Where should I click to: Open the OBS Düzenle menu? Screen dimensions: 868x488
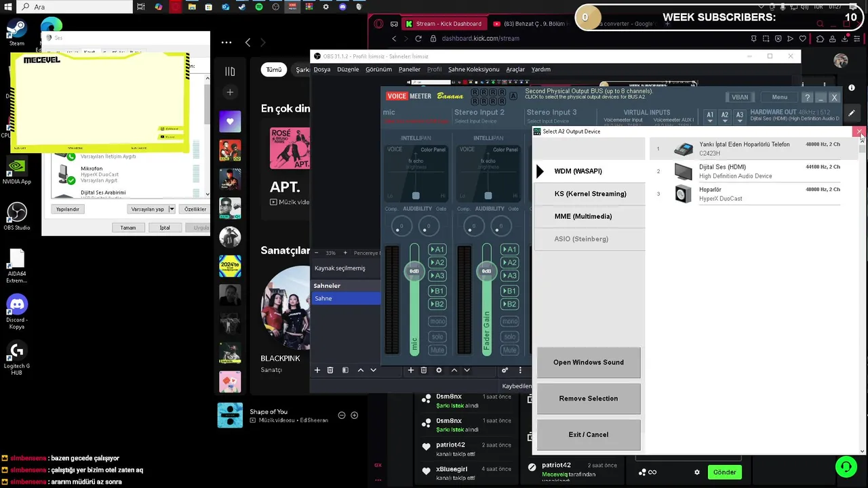tap(348, 69)
